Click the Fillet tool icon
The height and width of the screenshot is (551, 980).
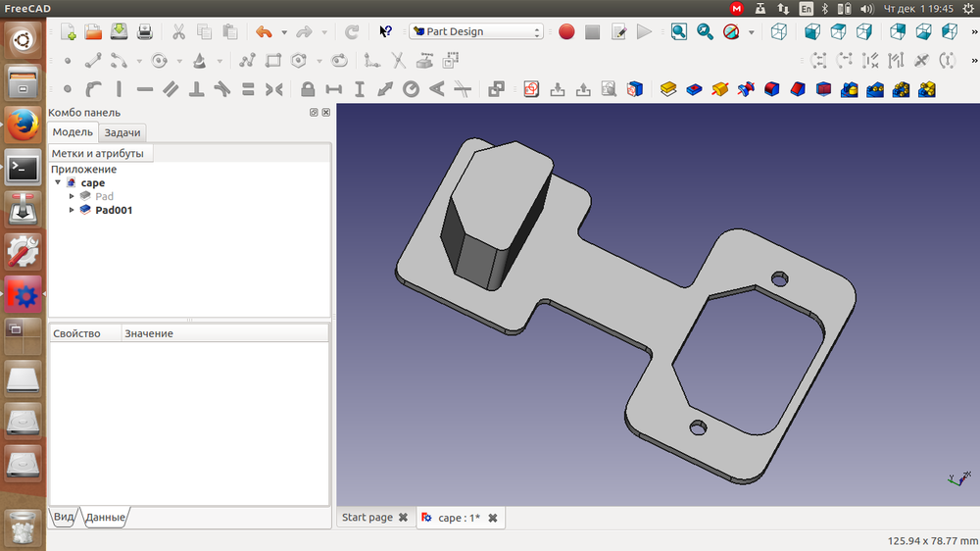[771, 89]
